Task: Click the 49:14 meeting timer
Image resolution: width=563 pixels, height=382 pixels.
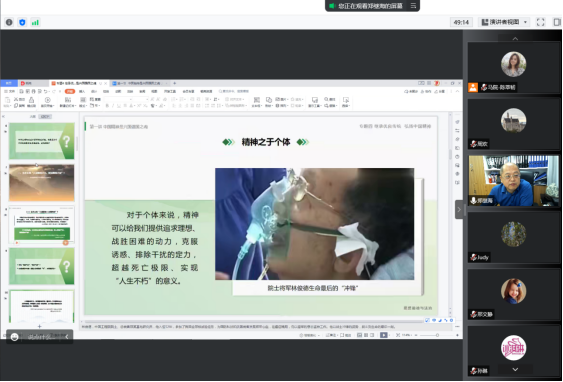Action: pos(461,22)
